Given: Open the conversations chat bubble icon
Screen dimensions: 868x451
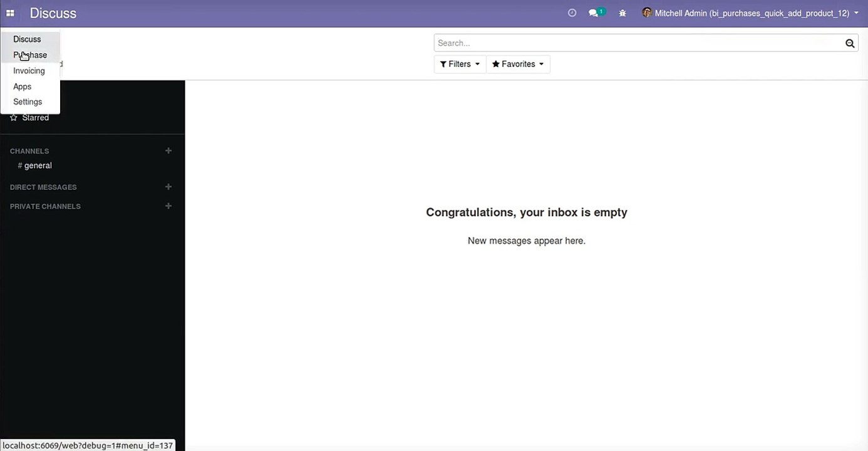Looking at the screenshot, I should point(594,13).
